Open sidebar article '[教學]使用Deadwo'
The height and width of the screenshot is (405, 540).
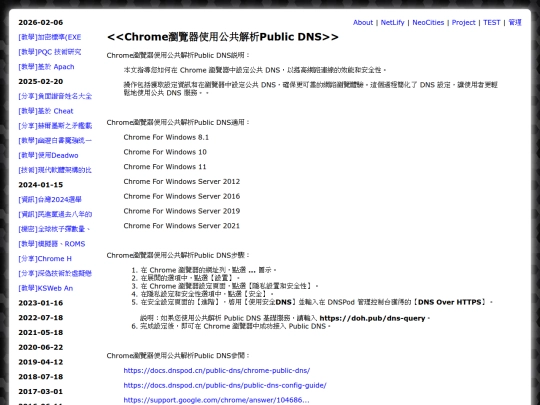point(48,155)
